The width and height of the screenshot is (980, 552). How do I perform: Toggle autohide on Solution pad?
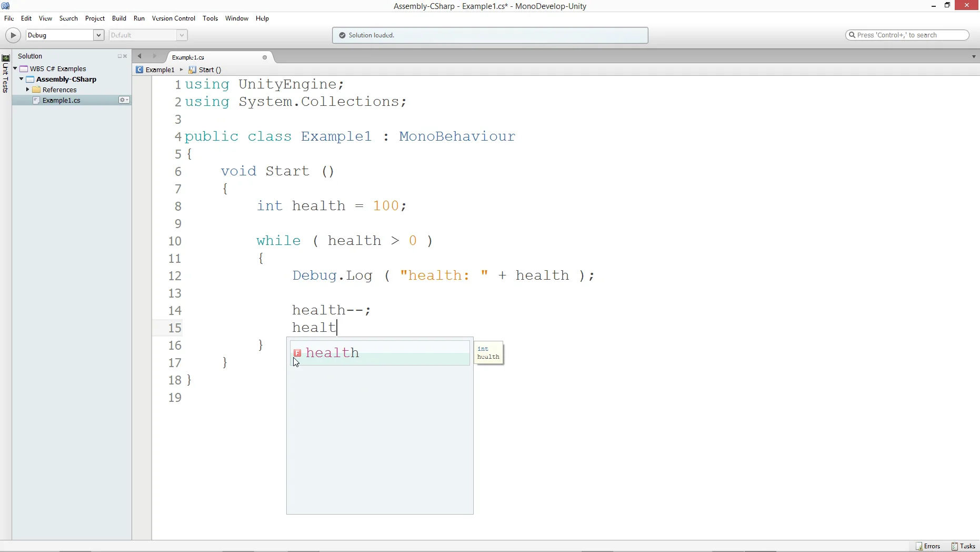coord(119,56)
